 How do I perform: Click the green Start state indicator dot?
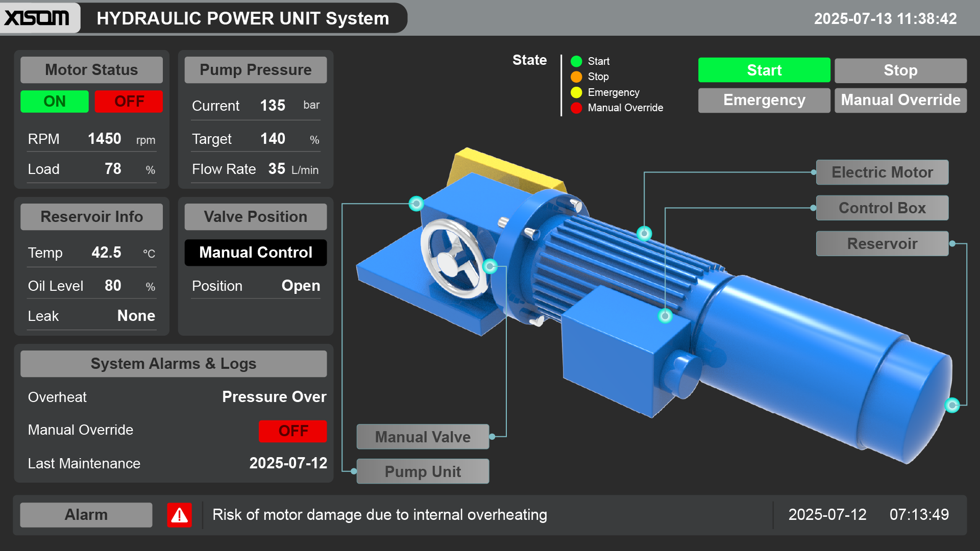(576, 61)
